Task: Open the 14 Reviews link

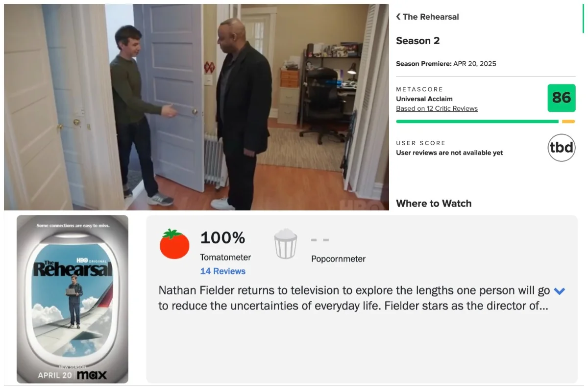Action: pos(223,271)
